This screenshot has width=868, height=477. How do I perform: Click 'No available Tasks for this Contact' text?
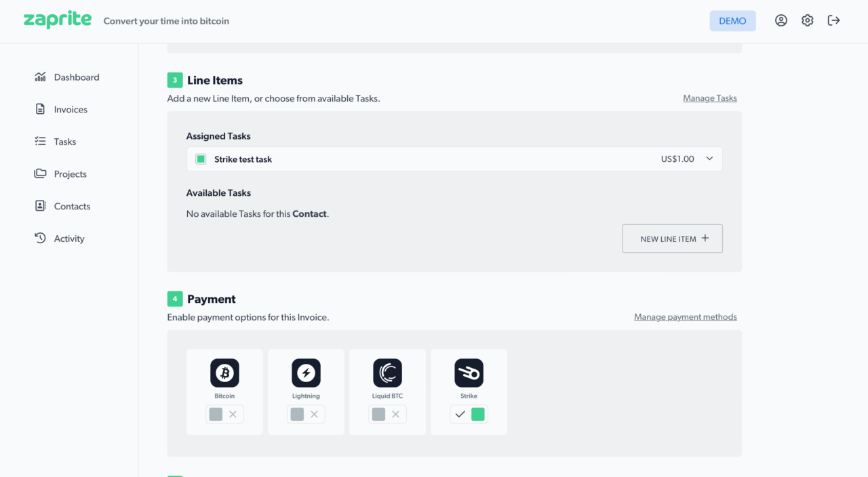(258, 214)
